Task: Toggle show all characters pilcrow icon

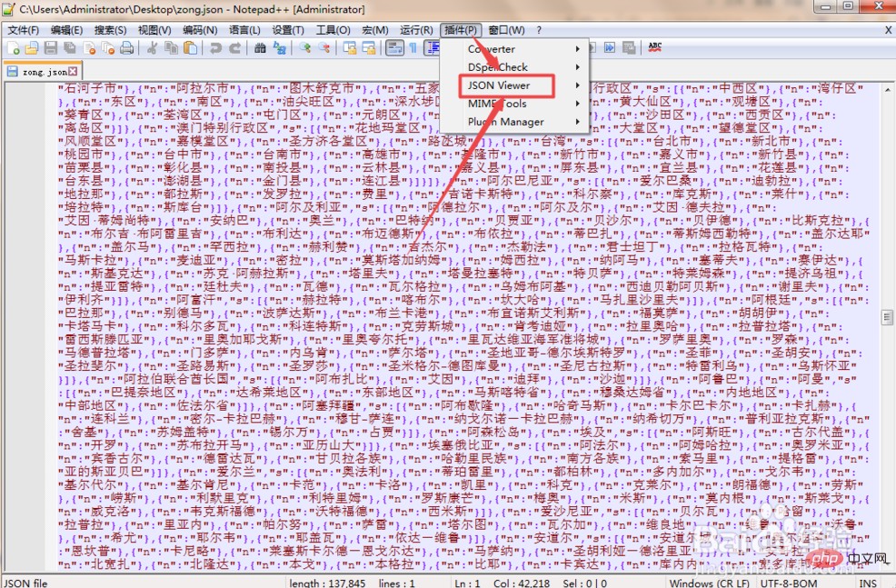Action: 413,48
